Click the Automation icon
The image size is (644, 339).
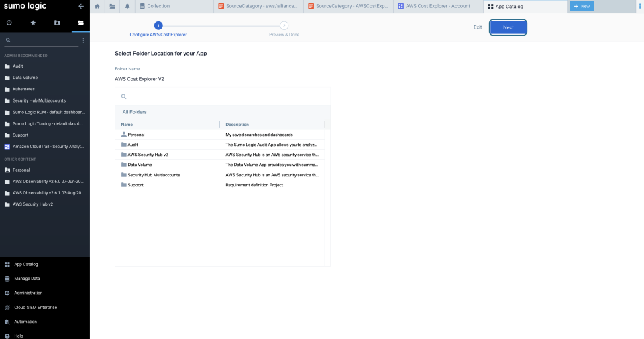click(x=7, y=322)
